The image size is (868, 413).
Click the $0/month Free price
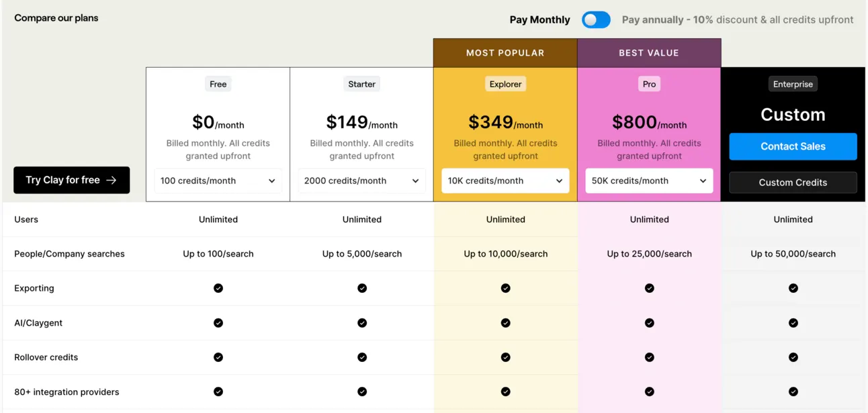(218, 122)
